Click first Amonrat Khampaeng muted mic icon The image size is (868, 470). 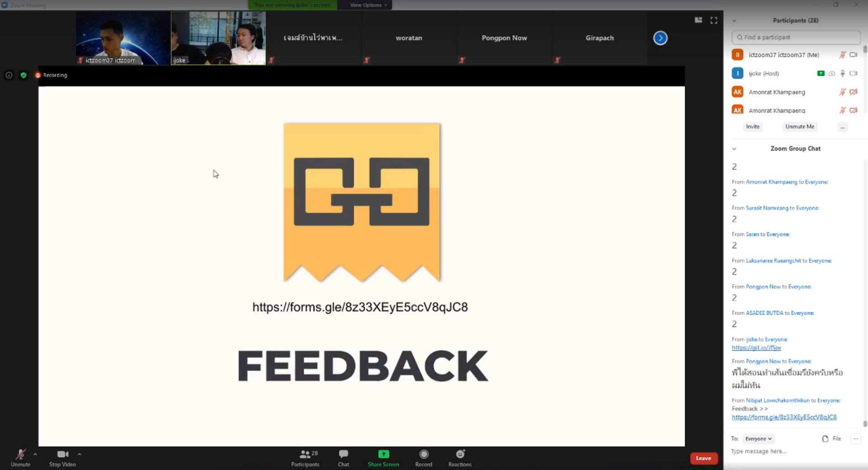843,92
